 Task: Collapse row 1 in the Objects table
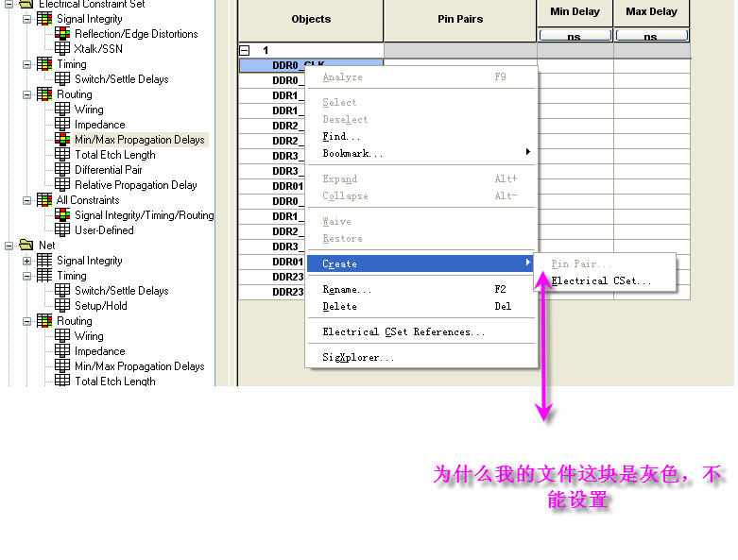(245, 50)
